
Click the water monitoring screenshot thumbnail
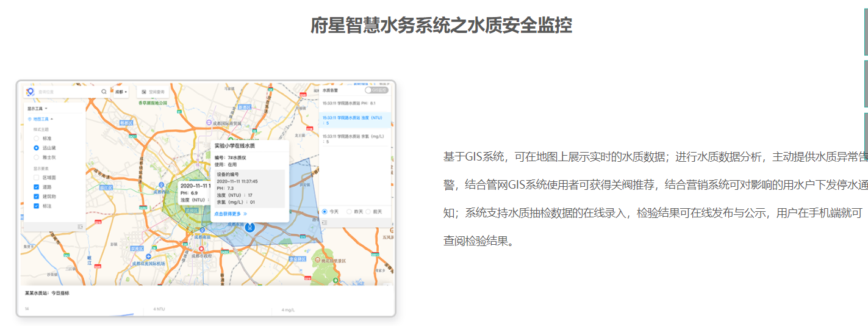coord(206,198)
